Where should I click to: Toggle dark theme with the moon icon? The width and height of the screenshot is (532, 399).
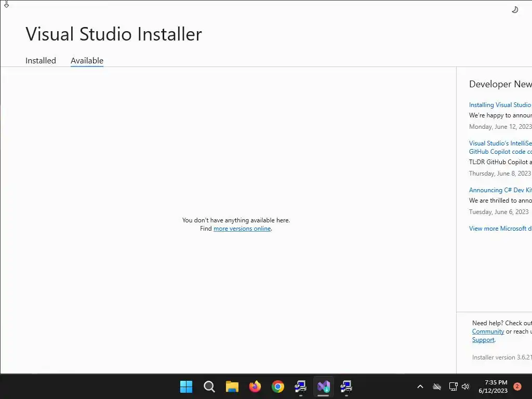click(515, 10)
